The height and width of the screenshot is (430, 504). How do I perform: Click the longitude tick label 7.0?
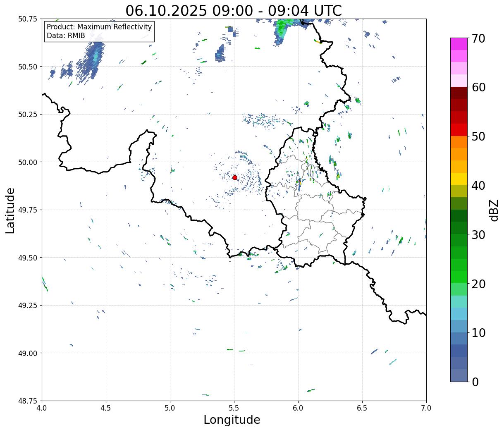pos(426,408)
